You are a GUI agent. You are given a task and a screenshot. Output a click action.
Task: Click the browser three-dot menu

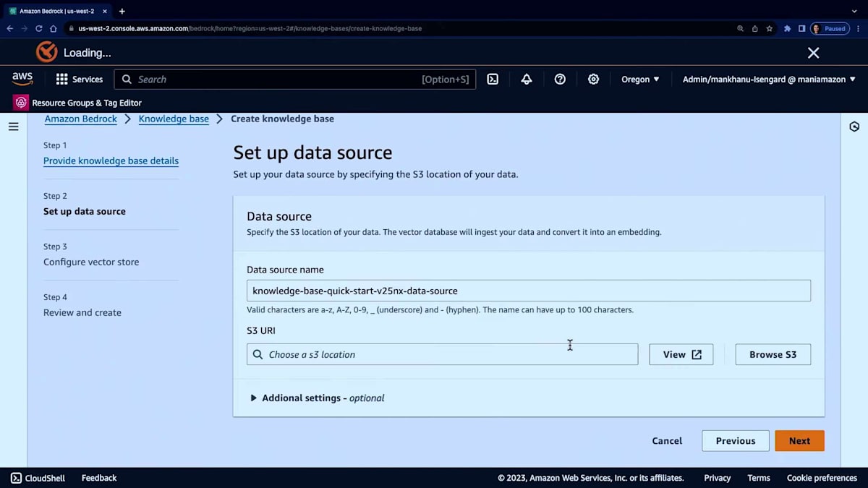859,28
